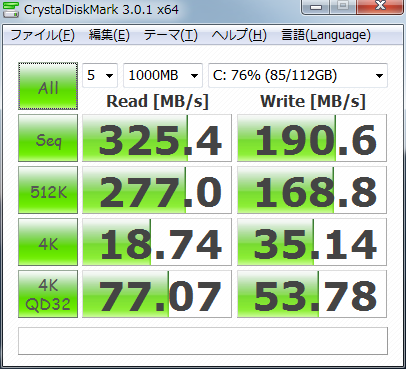Open the ヘルプ(H) menu
Viewport: 406px width, 369px height.
coord(239,35)
